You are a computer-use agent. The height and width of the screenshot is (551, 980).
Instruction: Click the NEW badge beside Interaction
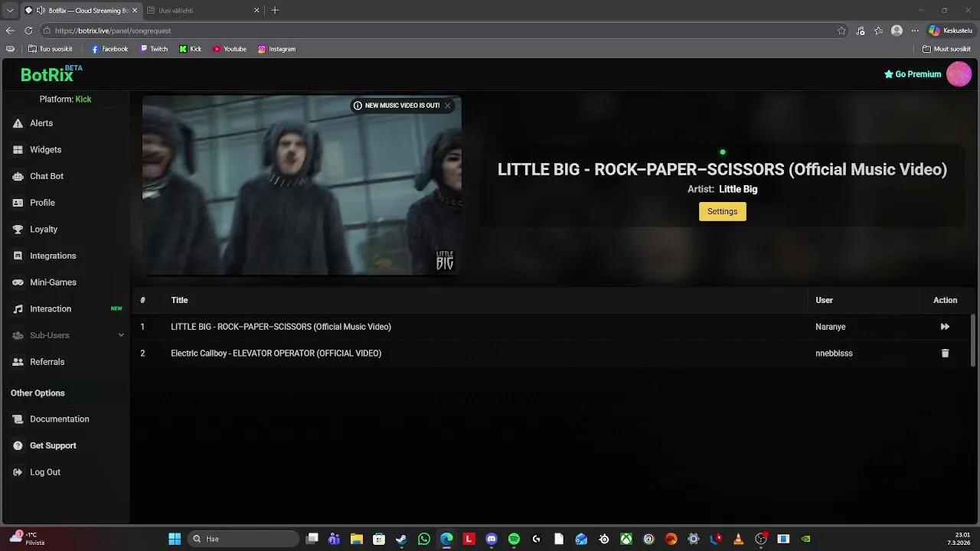(x=116, y=308)
